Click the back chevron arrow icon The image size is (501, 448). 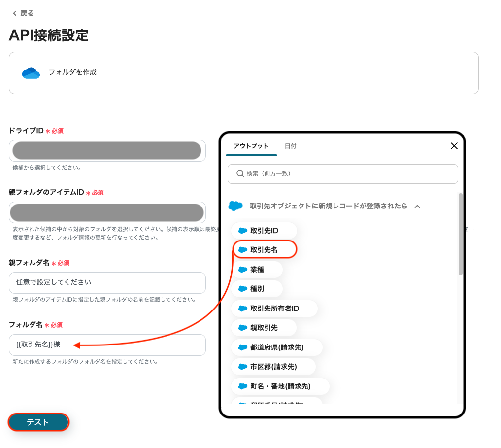tap(15, 13)
